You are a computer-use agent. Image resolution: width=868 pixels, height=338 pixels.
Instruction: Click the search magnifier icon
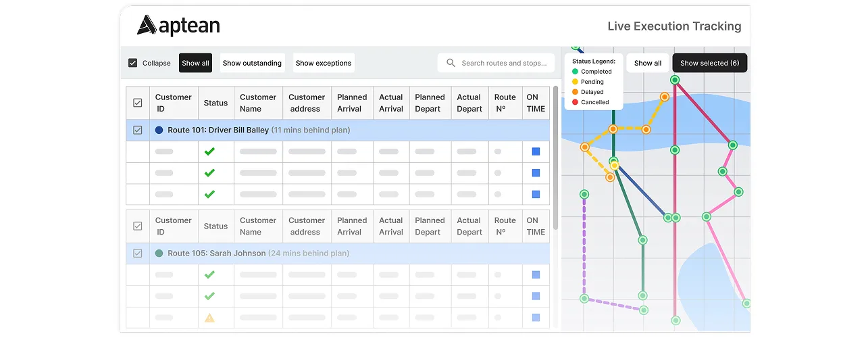click(x=451, y=63)
